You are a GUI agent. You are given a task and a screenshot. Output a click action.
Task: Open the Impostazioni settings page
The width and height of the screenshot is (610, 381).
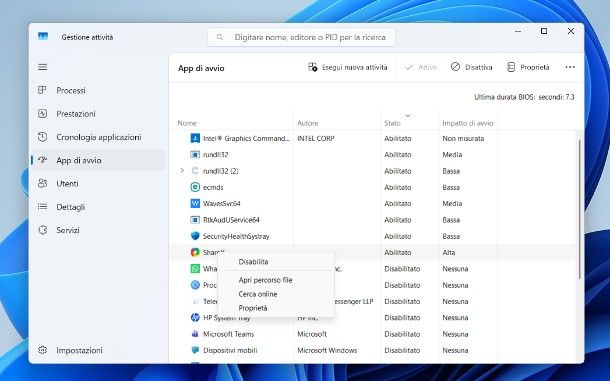coord(99,350)
